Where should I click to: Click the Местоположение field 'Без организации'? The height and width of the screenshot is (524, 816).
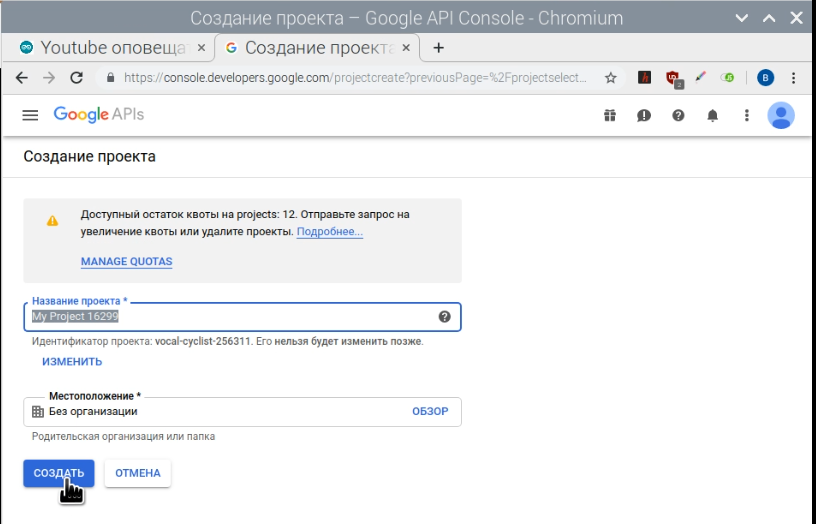pyautogui.click(x=242, y=412)
